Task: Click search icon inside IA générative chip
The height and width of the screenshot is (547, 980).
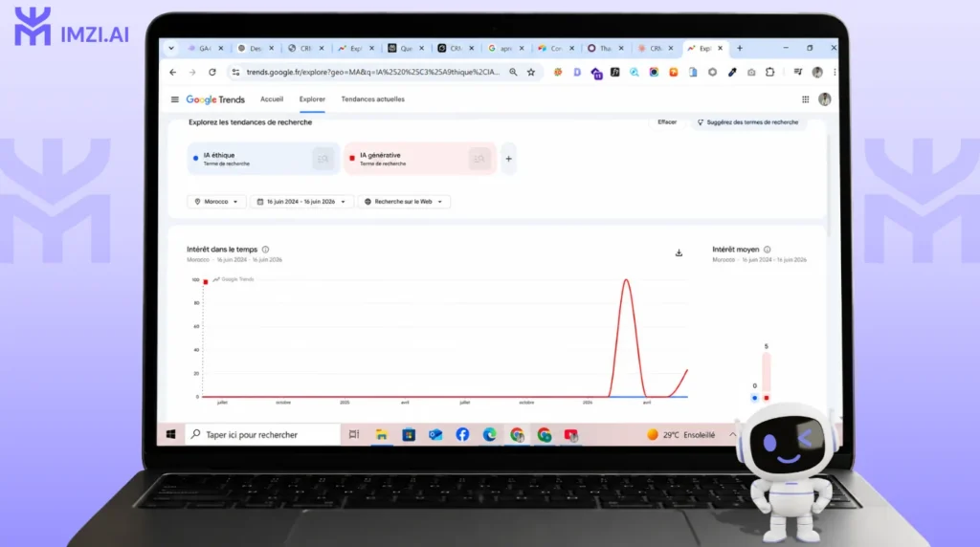Action: tap(479, 160)
